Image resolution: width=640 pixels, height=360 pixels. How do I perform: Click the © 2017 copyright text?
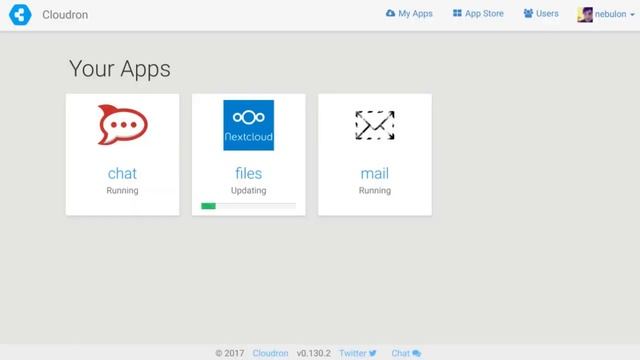(x=230, y=353)
